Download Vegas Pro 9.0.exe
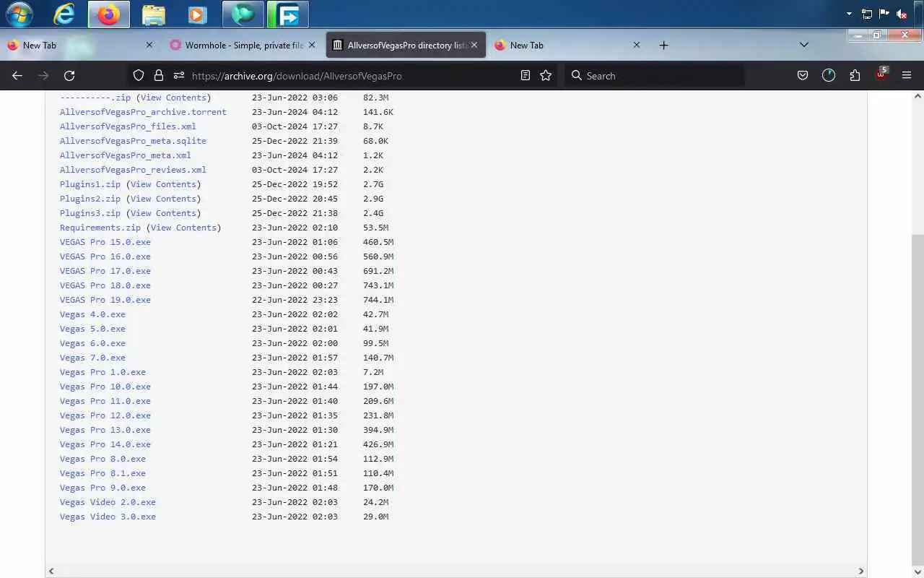The width and height of the screenshot is (924, 578). (103, 488)
